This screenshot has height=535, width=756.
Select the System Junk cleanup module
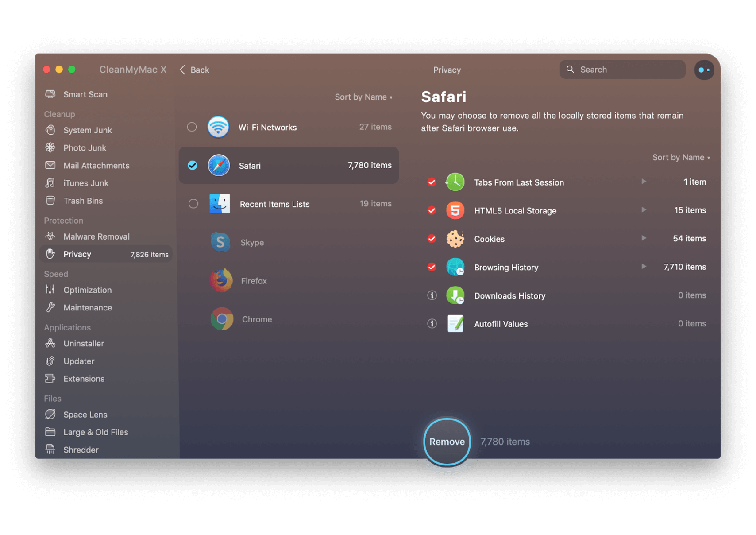pos(87,130)
